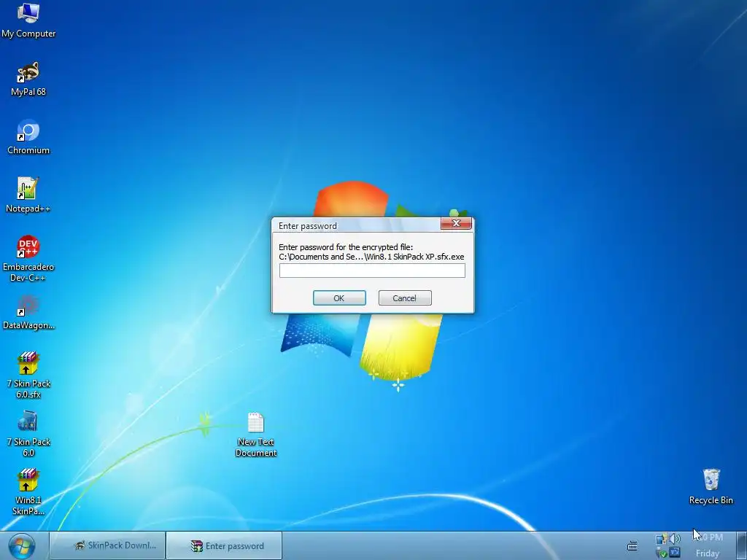This screenshot has height=560, width=747.
Task: Open the Recycle Bin icon
Action: pyautogui.click(x=711, y=486)
